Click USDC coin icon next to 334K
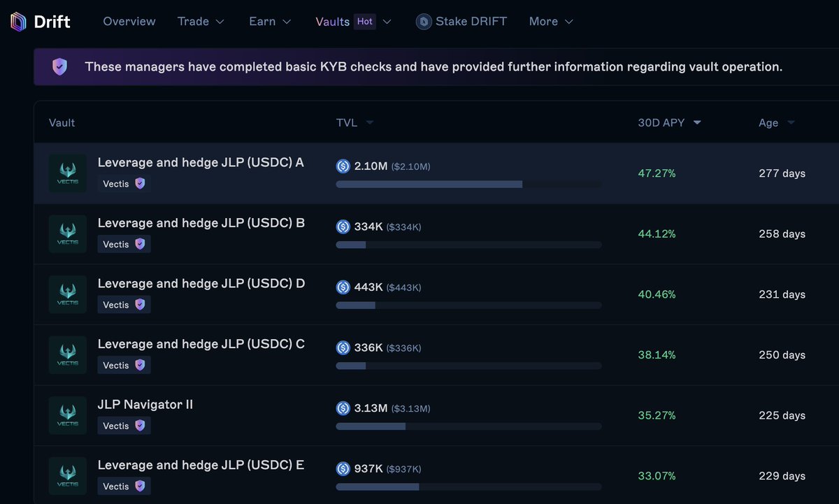 coord(343,226)
